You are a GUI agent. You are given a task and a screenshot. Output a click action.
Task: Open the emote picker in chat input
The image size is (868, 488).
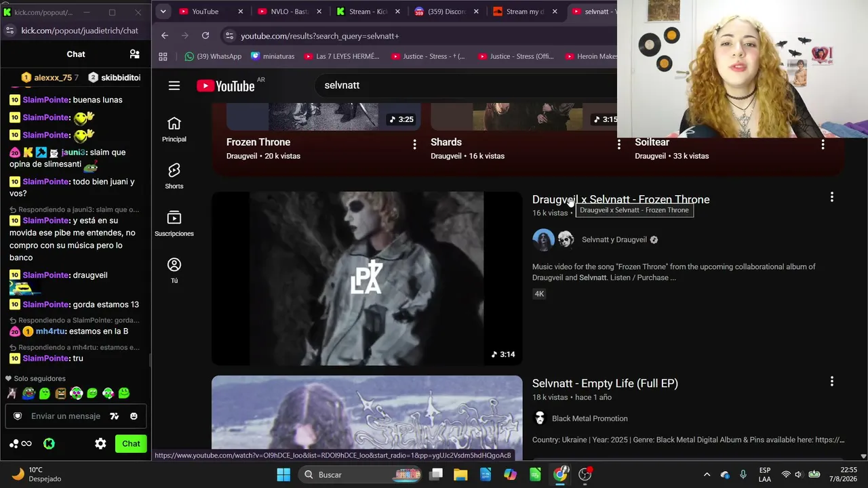click(x=134, y=416)
